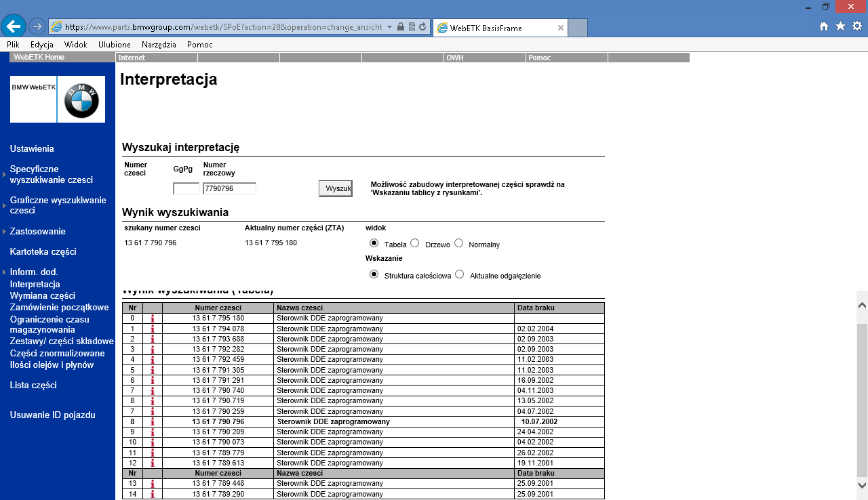This screenshot has height=500, width=868.
Task: Open the Kartoteka części sidebar link
Action: [43, 252]
